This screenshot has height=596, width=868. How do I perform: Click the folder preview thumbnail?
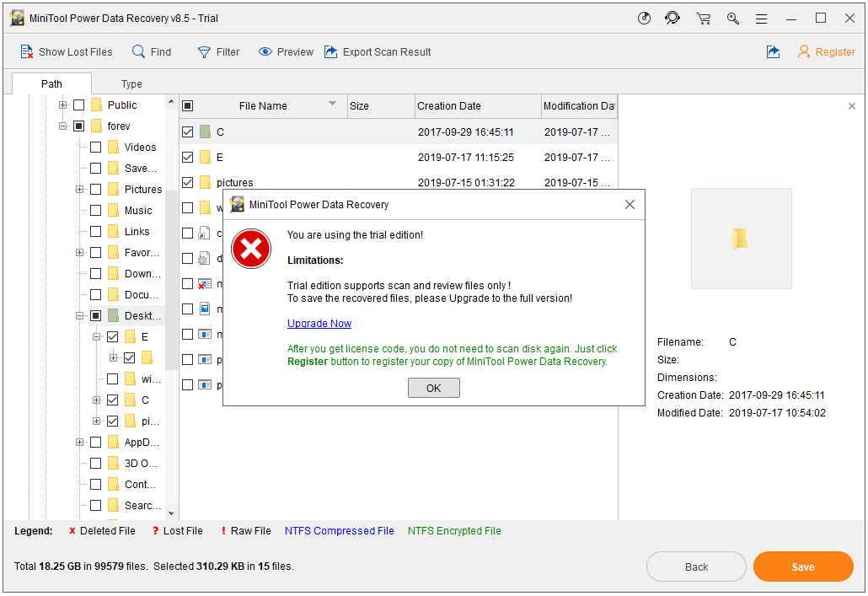click(x=742, y=239)
